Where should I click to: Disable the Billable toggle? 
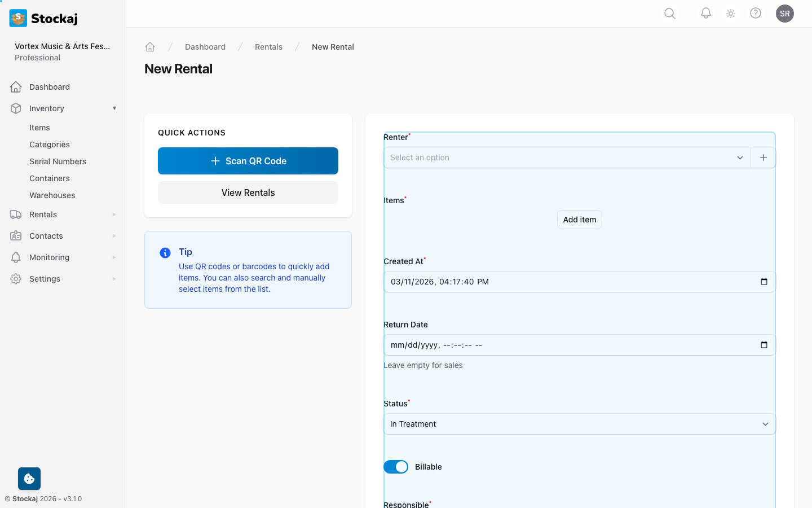[x=396, y=467]
